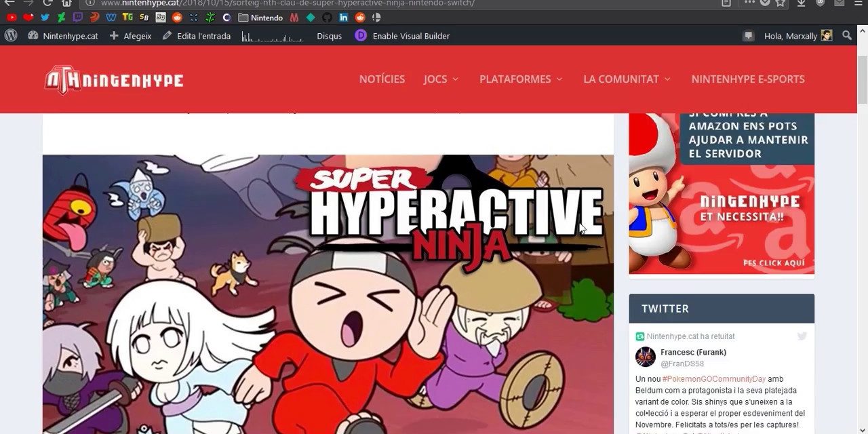Open Disqus in the admin bar

coord(329,36)
